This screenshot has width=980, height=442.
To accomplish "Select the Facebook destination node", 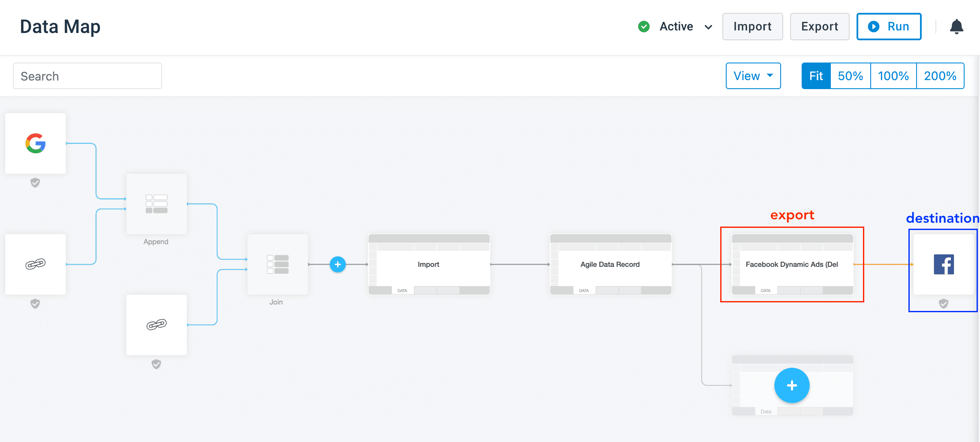I will 944,264.
